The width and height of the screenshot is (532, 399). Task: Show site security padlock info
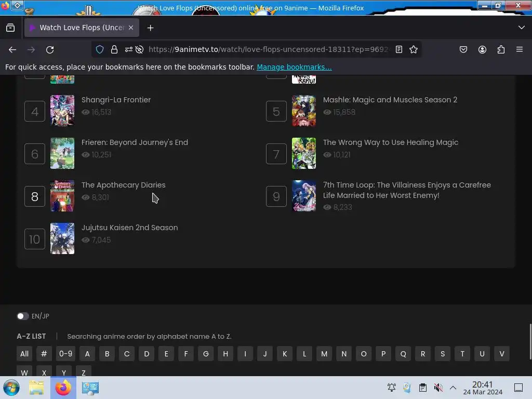tap(114, 49)
